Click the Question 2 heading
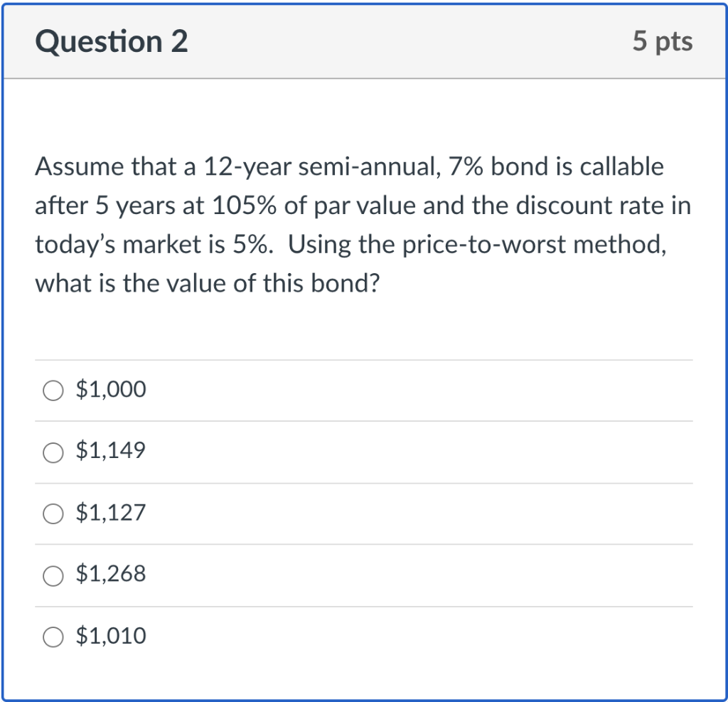This screenshot has height=702, width=728. pos(112,42)
